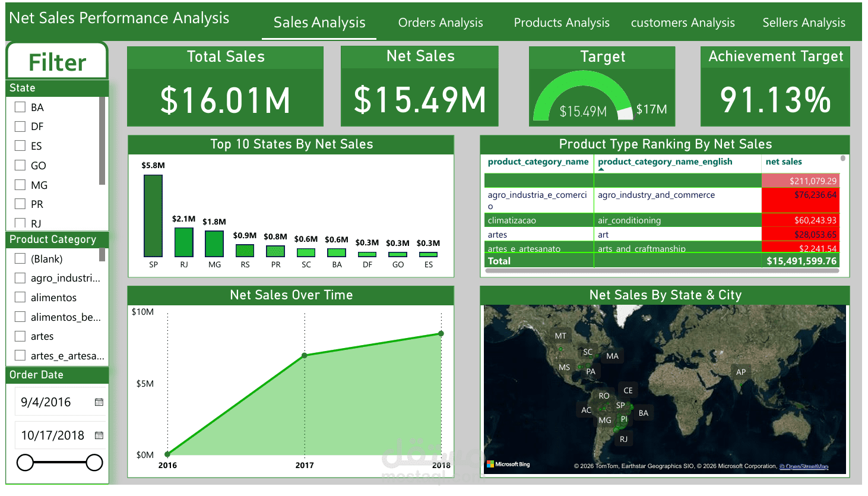The height and width of the screenshot is (496, 868).
Task: Click the State filter list scrollbar
Action: (102, 140)
